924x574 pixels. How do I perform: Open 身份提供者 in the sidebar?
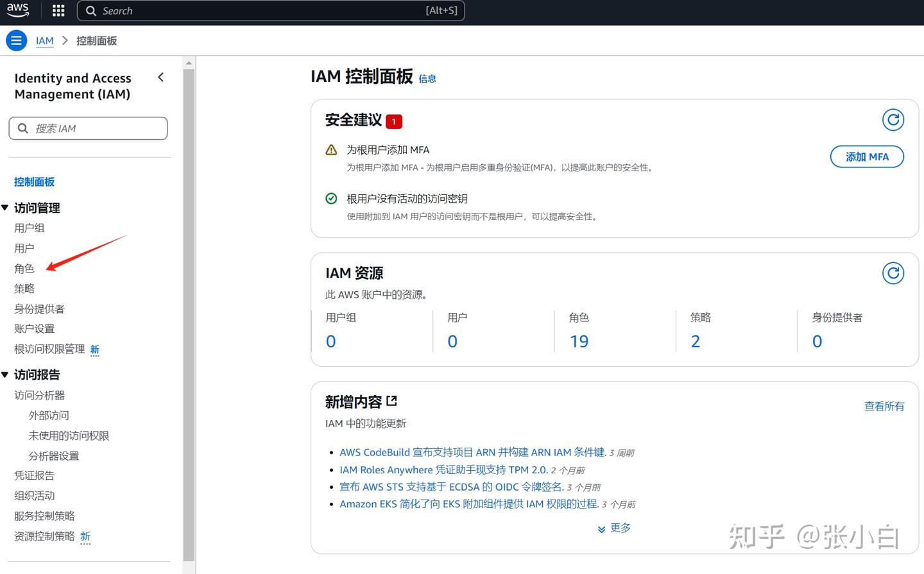pos(40,309)
